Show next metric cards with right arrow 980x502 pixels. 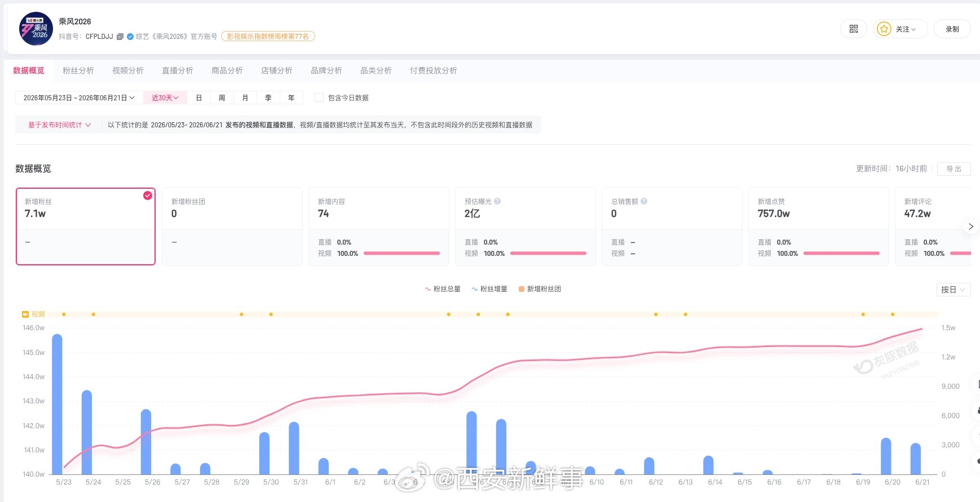coord(970,226)
